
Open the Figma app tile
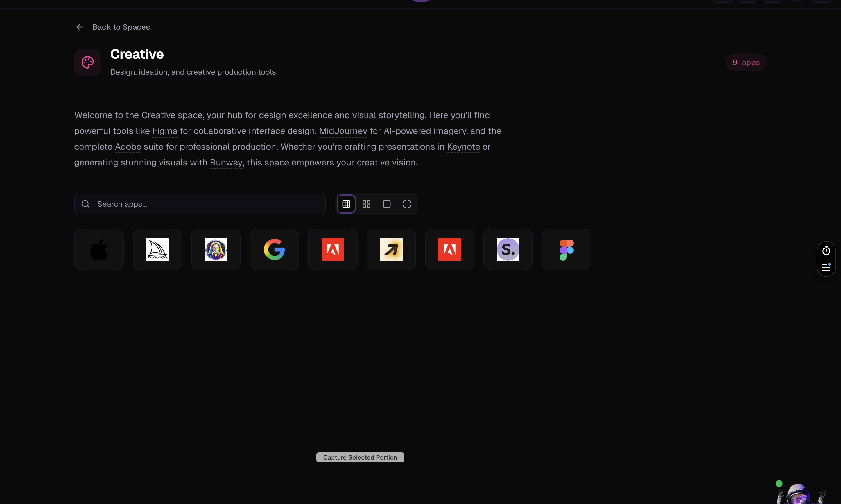pyautogui.click(x=566, y=249)
